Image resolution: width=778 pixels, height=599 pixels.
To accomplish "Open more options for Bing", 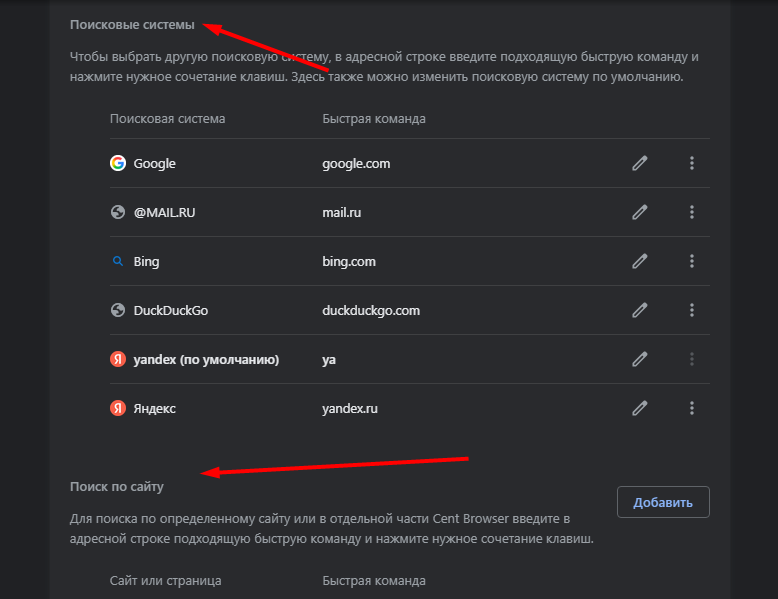I will click(692, 261).
